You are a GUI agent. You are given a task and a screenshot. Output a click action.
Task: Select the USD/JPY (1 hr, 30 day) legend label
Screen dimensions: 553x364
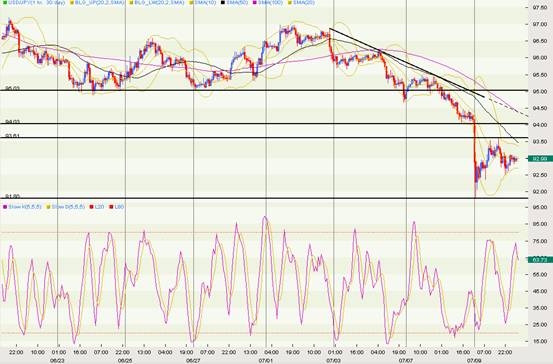point(36,2)
